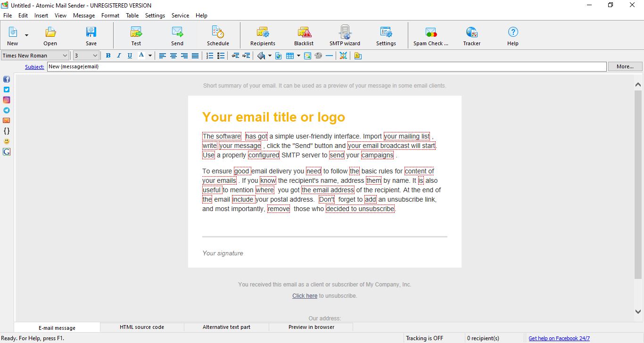Click the Send toolbar button
The width and height of the screenshot is (644, 343).
(177, 36)
